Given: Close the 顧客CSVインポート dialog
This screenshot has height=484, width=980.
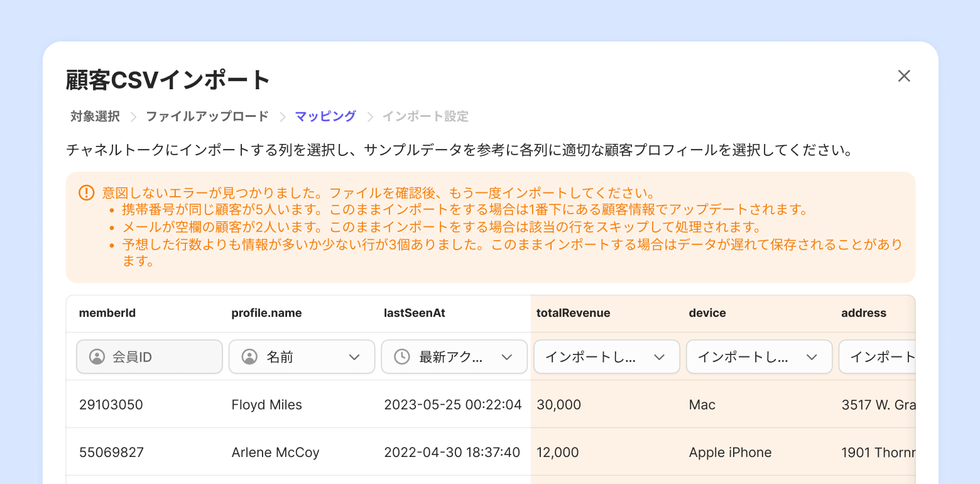Looking at the screenshot, I should [x=904, y=76].
